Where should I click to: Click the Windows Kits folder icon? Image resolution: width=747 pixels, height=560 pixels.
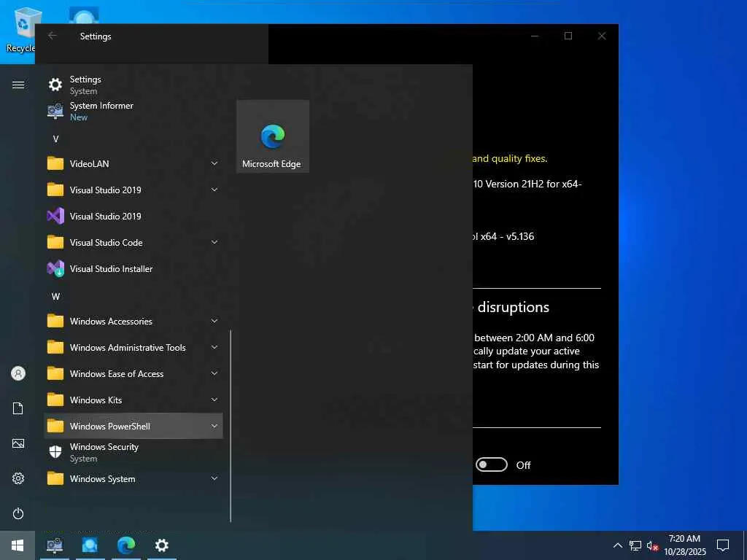point(55,400)
